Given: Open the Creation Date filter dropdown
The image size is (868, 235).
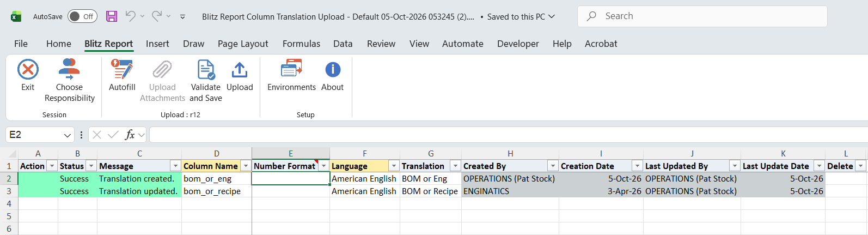Looking at the screenshot, I should (637, 166).
